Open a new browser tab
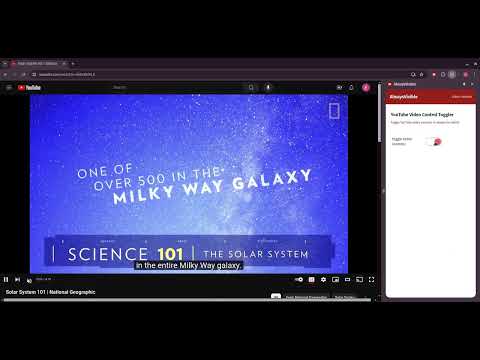 73,63
